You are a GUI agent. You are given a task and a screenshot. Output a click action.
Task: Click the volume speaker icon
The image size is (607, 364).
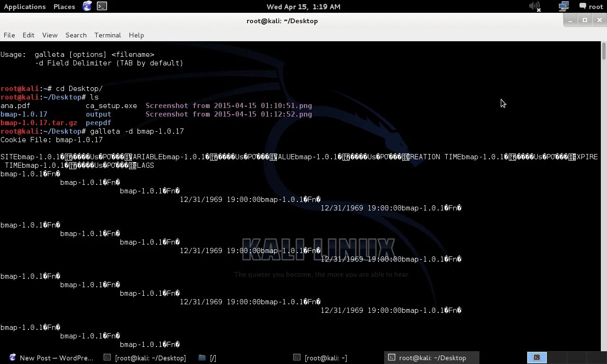click(534, 6)
